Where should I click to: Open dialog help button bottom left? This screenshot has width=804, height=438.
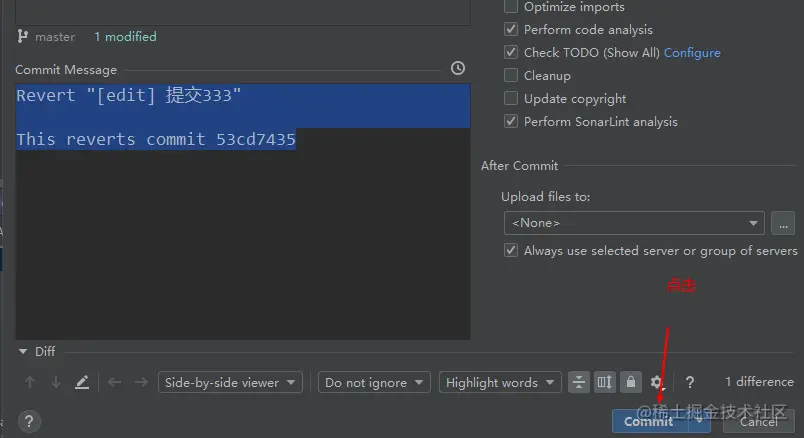29,422
